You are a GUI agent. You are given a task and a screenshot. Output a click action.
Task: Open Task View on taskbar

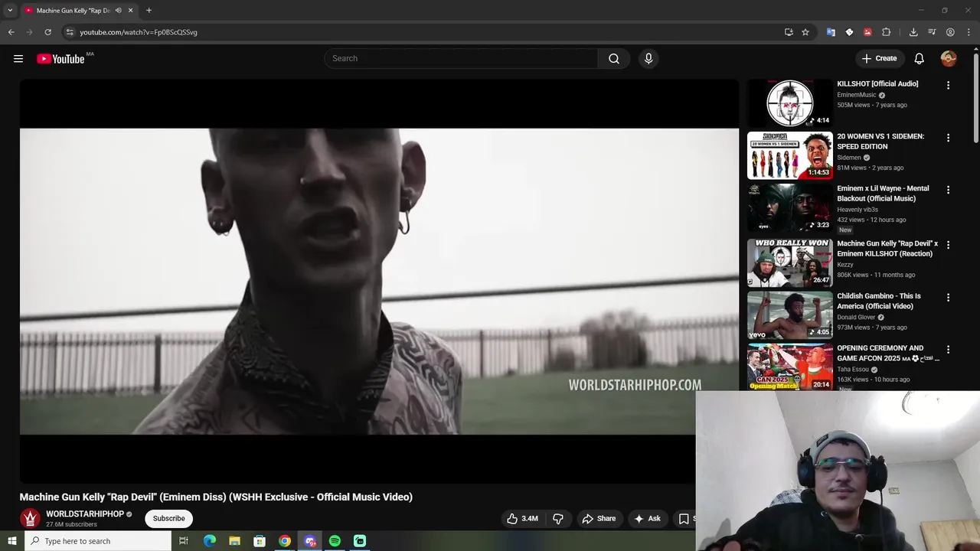pyautogui.click(x=184, y=541)
